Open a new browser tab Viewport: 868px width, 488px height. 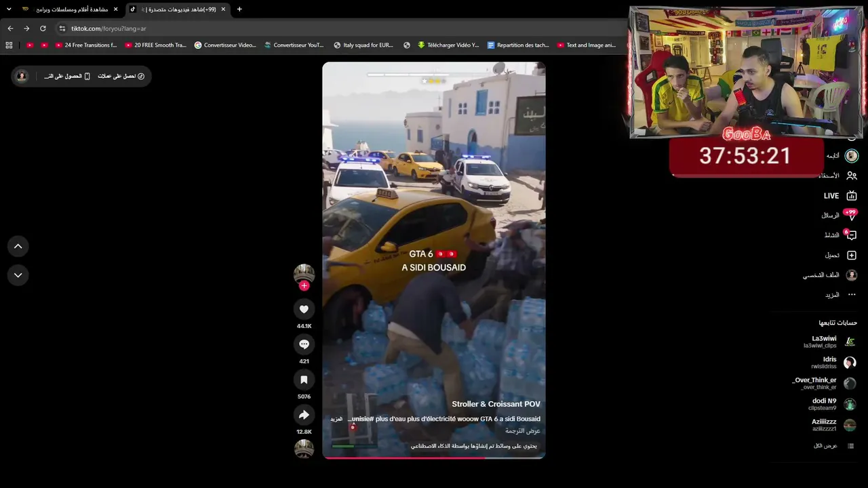point(239,9)
